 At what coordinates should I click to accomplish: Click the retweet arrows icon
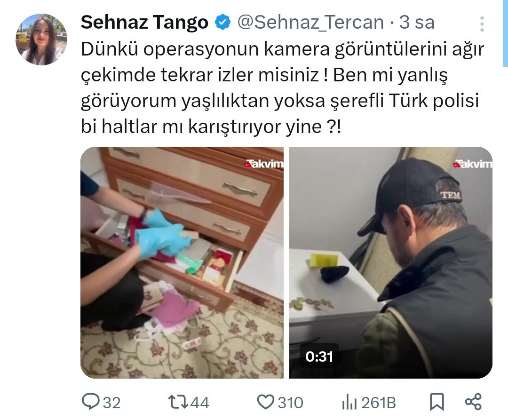click(178, 402)
